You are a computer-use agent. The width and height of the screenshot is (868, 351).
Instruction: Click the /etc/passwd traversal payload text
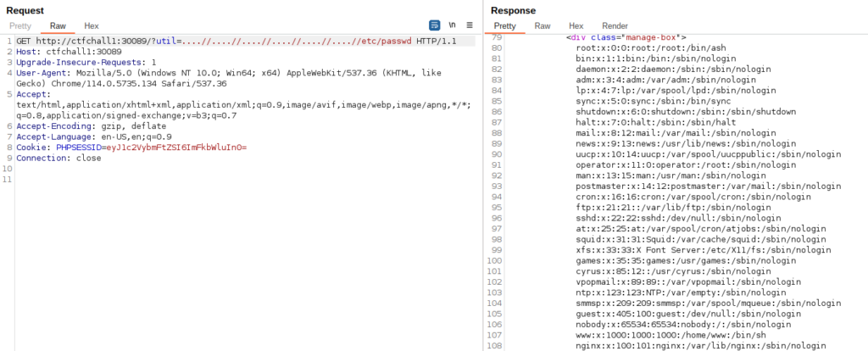(x=297, y=42)
